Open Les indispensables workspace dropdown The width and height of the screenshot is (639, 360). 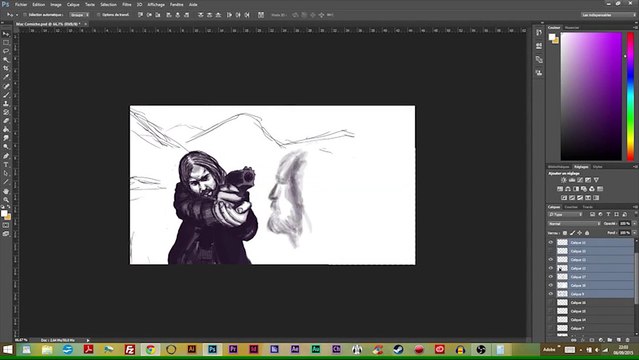[608, 15]
